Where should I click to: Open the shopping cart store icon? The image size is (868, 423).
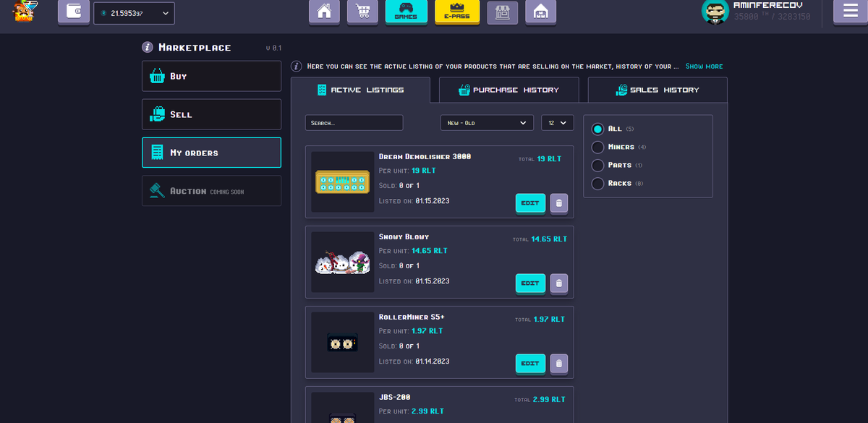pyautogui.click(x=362, y=12)
